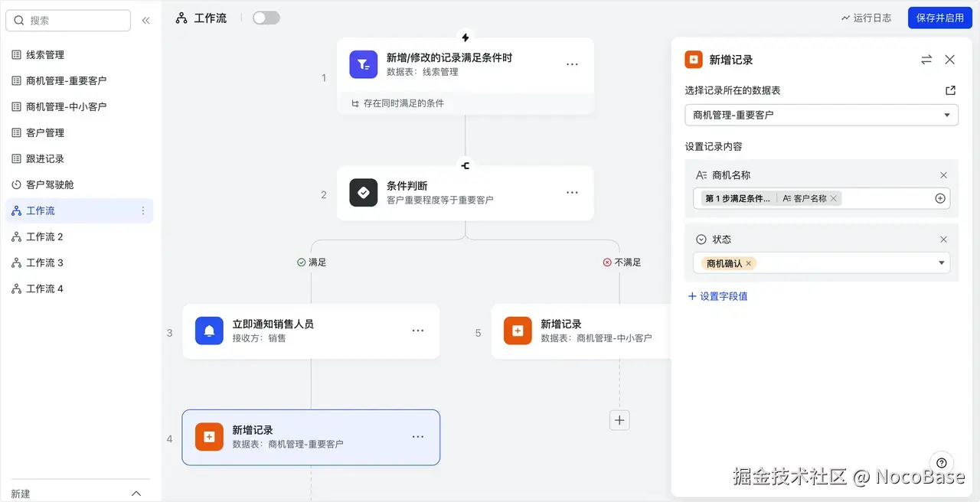Open 商机管理-重要客户 in sidebar
Viewport: 980px width, 502px height.
tap(79, 80)
